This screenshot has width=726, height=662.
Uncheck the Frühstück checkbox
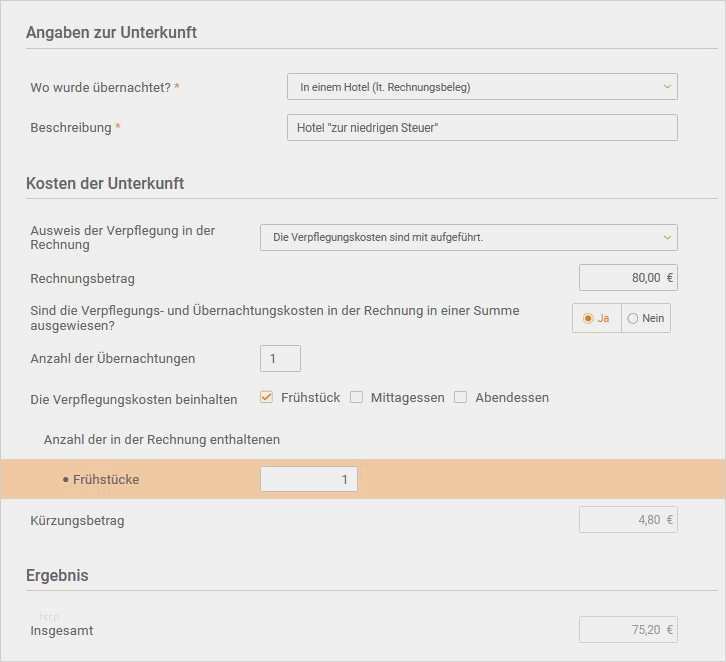pos(266,397)
